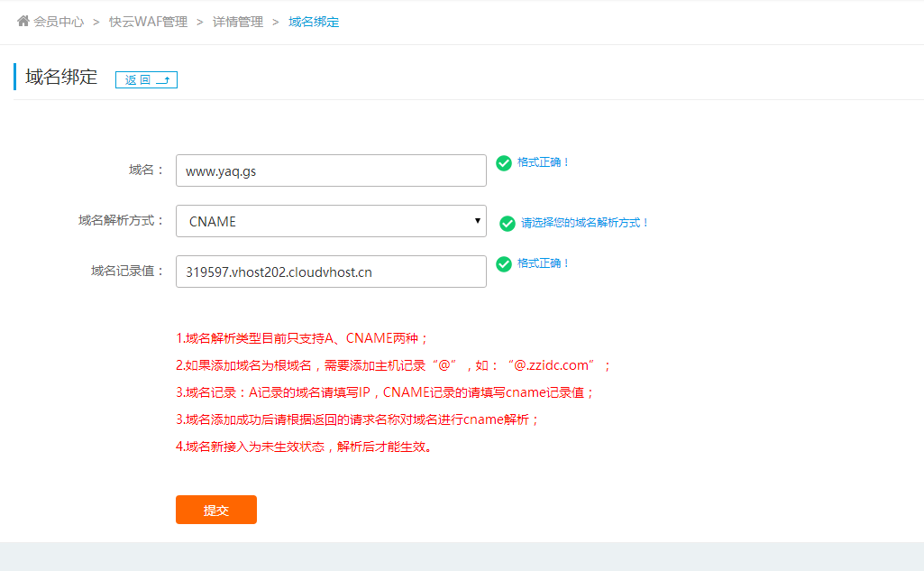Click the green success icon near the CNAME row
The width and height of the screenshot is (924, 571).
(507, 222)
